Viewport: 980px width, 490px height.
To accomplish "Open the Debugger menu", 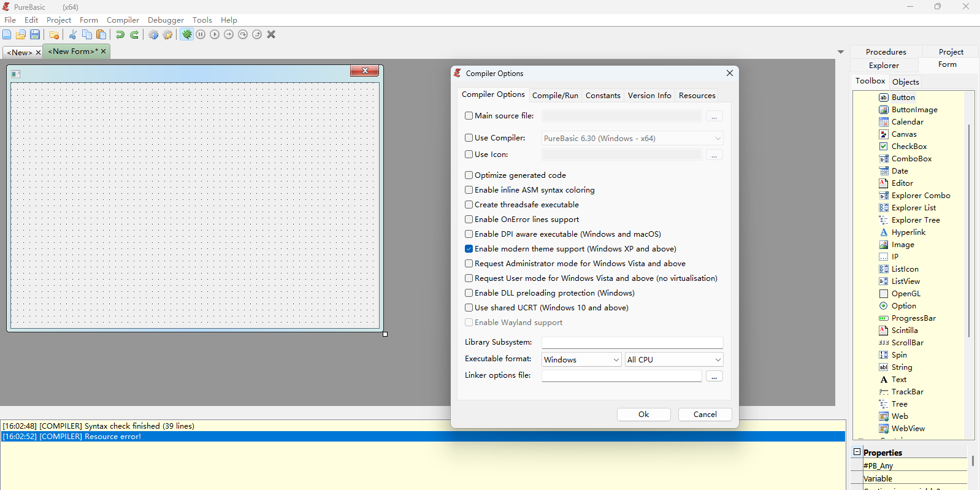I will (166, 20).
